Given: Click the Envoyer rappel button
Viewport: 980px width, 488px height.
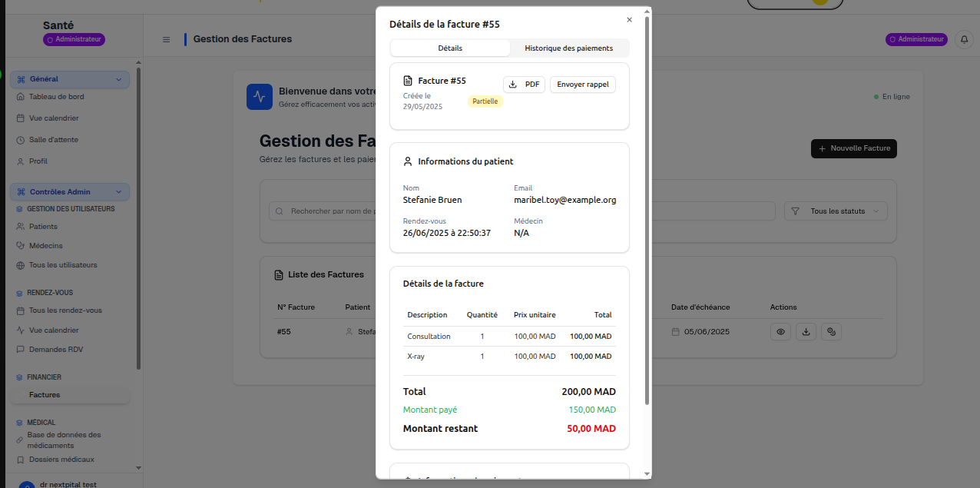Looking at the screenshot, I should click(x=582, y=85).
